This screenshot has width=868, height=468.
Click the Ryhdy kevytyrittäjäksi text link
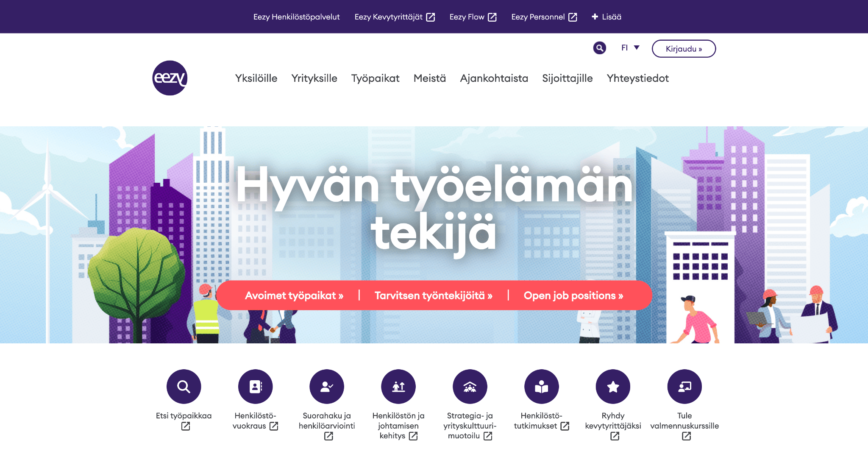tap(613, 421)
